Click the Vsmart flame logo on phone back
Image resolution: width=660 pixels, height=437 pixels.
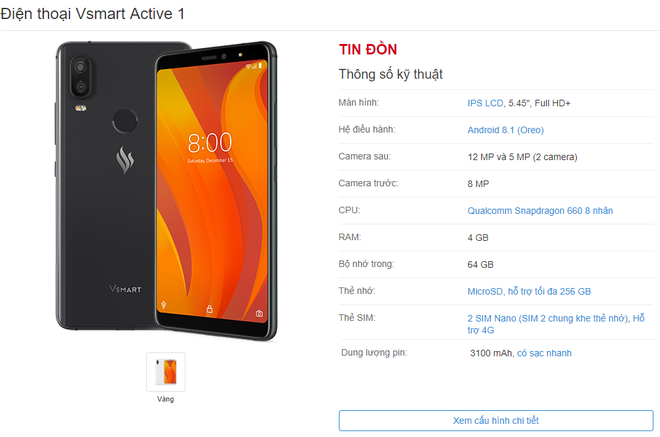125,160
